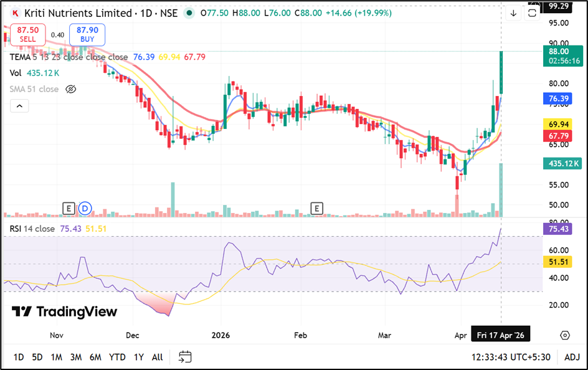
Task: Open the December earnings 'E' marker
Action: click(69, 208)
